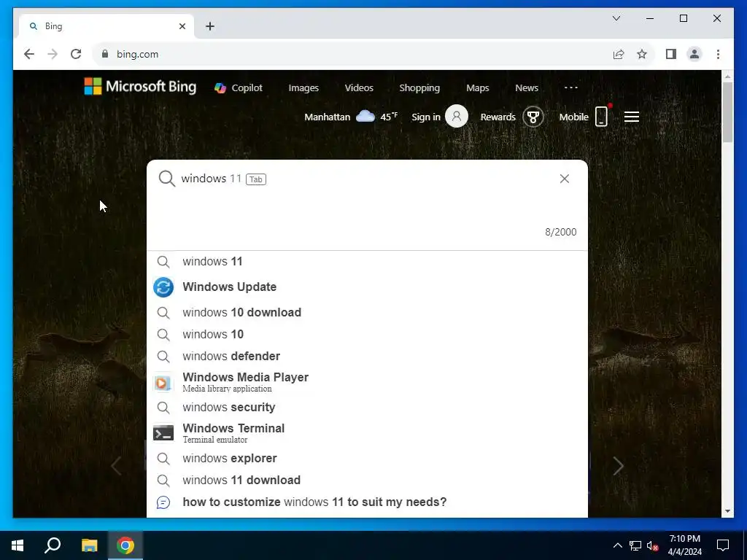
Task: Switch to the Bing browser tab
Action: [x=106, y=26]
